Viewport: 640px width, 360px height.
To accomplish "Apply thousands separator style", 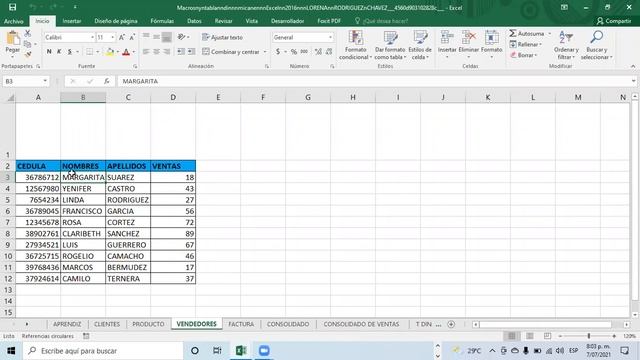I will pyautogui.click(x=304, y=52).
